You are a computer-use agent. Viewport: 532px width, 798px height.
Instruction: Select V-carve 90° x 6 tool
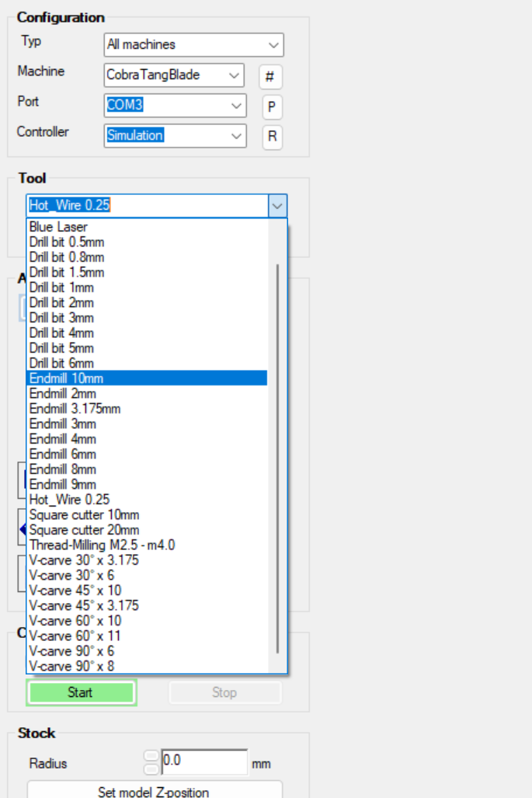tap(147, 651)
